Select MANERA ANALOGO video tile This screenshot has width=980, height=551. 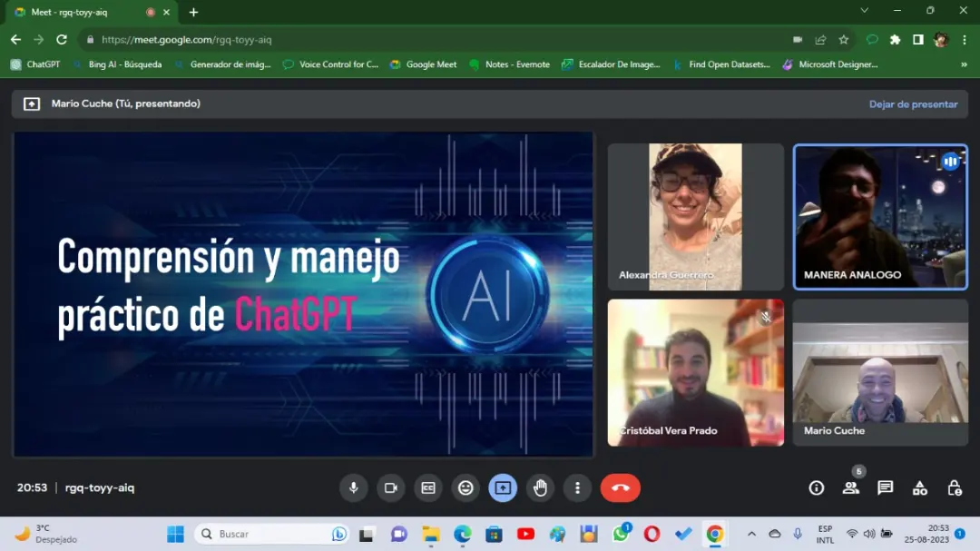[x=880, y=217]
